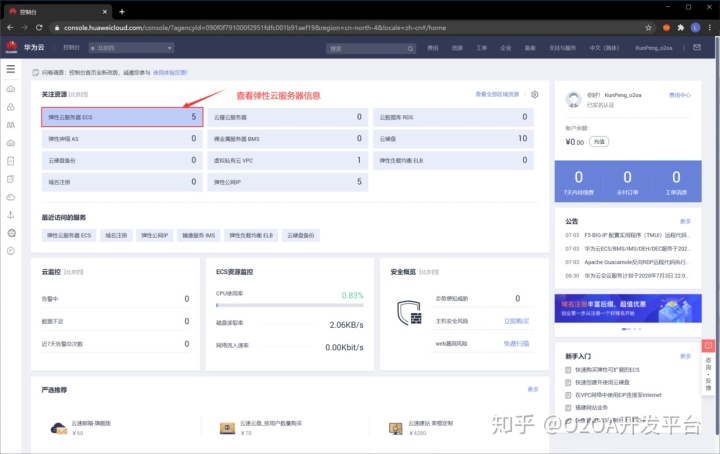Open guide 在VPC网络中使用EIP连接至Internet
Screen dimensions: 720x454
click(x=618, y=395)
